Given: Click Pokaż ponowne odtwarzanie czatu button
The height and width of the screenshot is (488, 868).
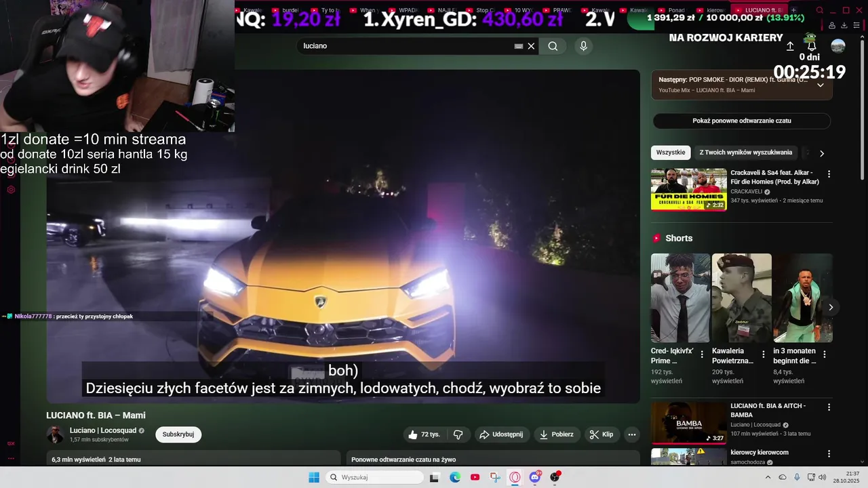Looking at the screenshot, I should tap(742, 121).
